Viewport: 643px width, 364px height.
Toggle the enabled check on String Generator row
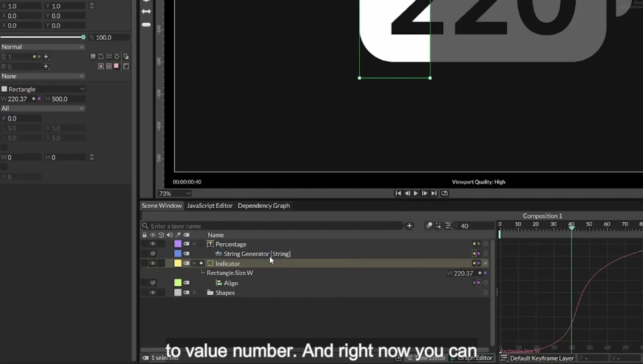click(153, 254)
